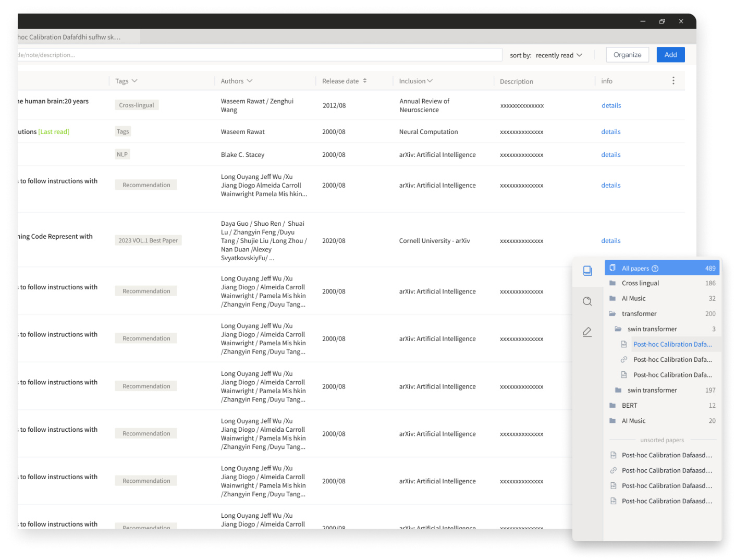This screenshot has height=560, width=735.
Task: Collapse the open transformer folder
Action: pyautogui.click(x=612, y=314)
